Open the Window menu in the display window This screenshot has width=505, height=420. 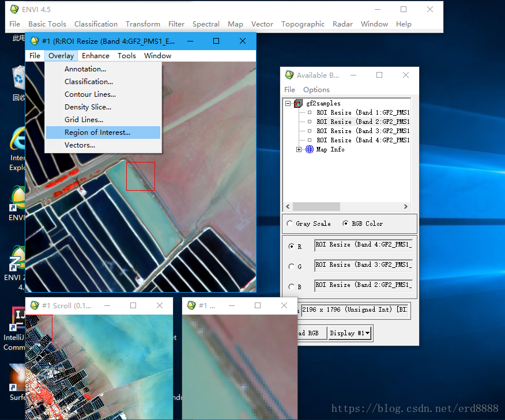pyautogui.click(x=157, y=56)
